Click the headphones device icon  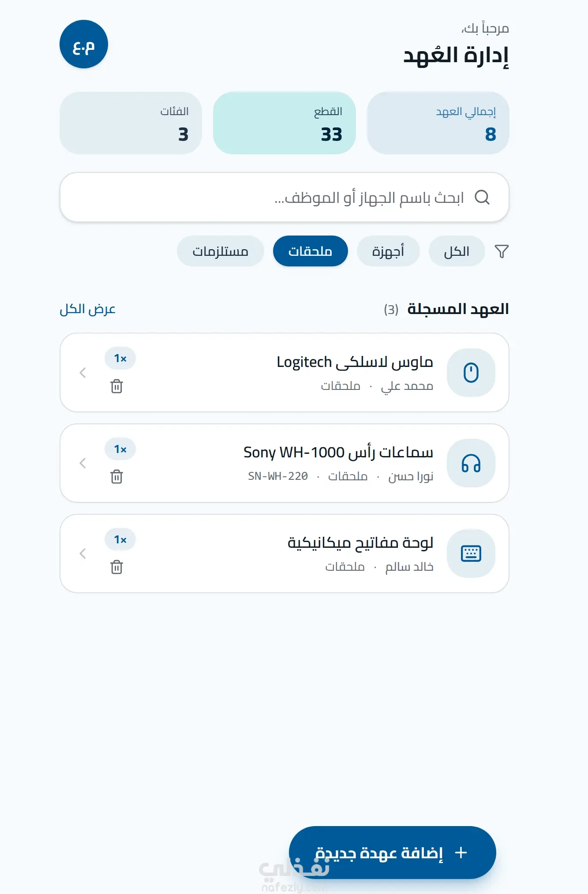click(471, 463)
